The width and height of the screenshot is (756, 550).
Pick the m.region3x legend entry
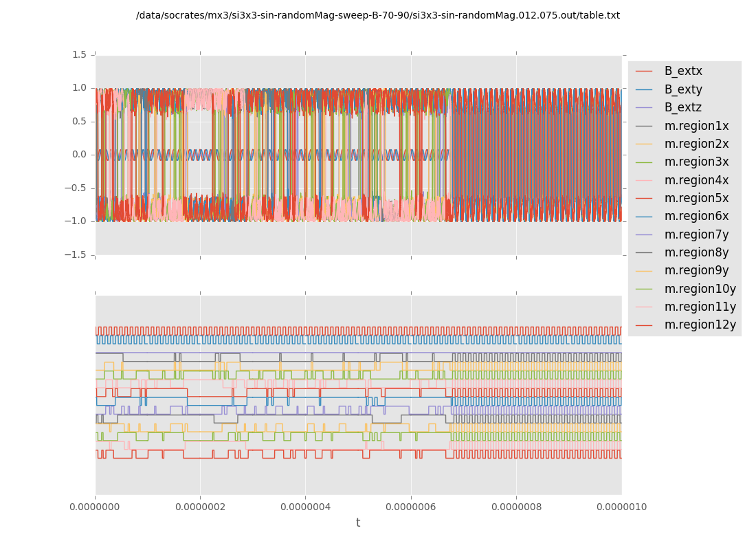click(x=696, y=162)
